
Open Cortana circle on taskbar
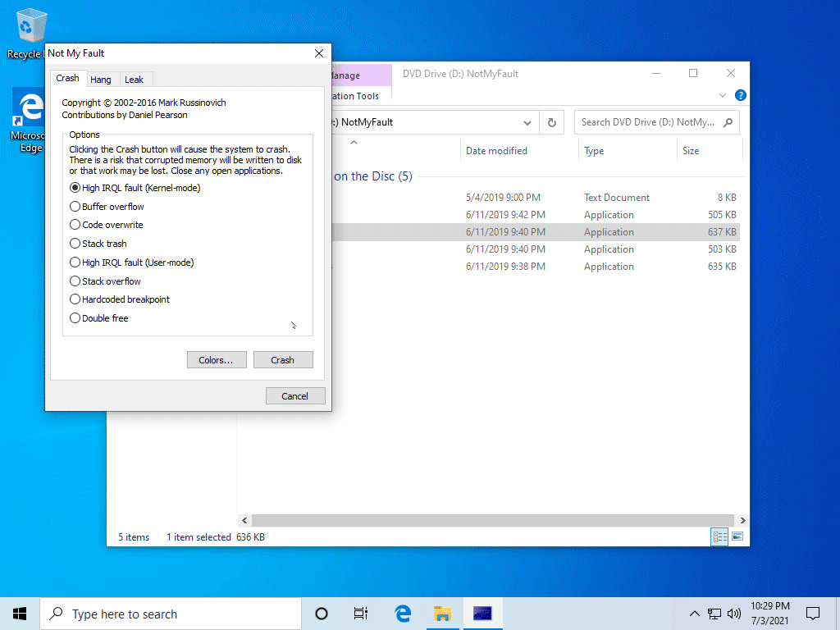(x=322, y=614)
